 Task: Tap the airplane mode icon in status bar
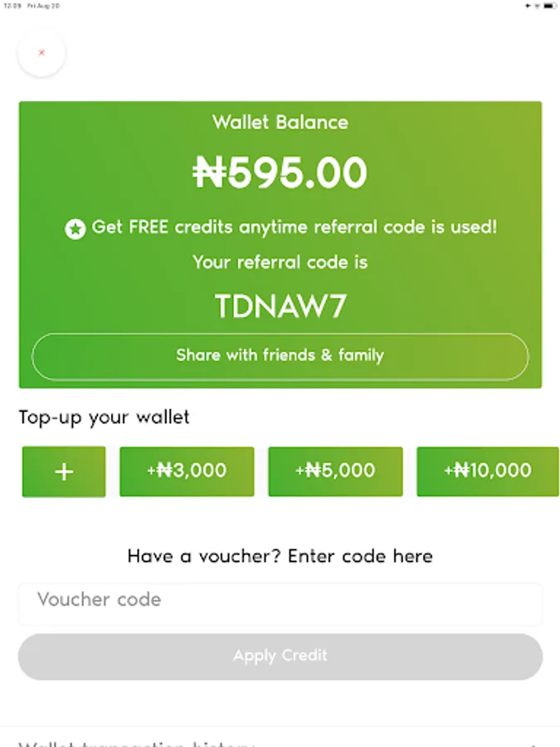pos(528,6)
